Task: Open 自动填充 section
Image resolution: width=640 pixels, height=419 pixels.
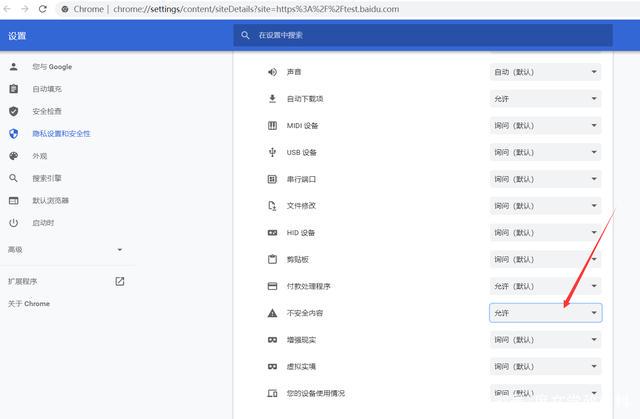Action: [47, 89]
